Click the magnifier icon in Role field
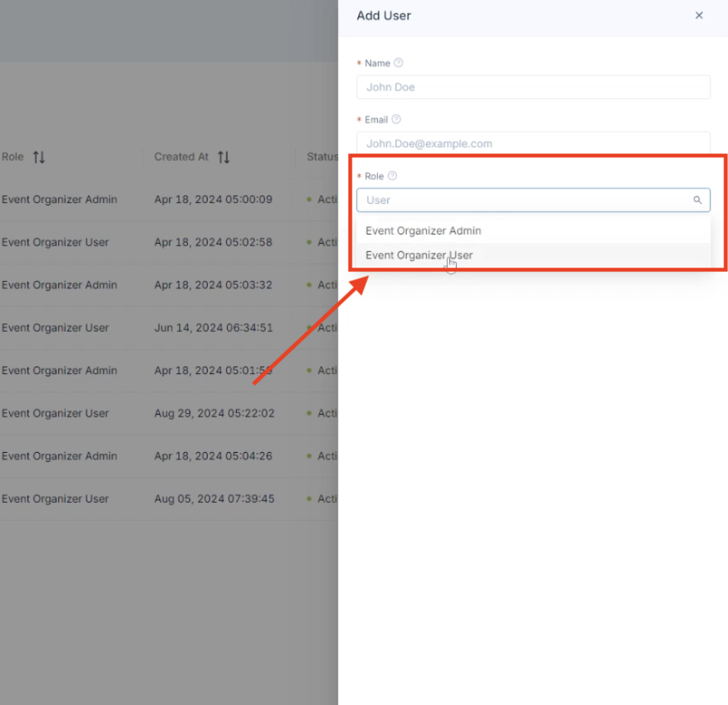The width and height of the screenshot is (728, 705). point(697,200)
